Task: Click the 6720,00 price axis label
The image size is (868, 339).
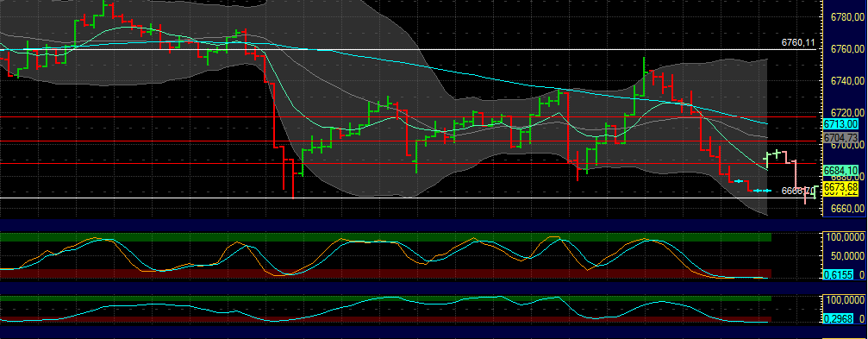Action: pyautogui.click(x=847, y=112)
